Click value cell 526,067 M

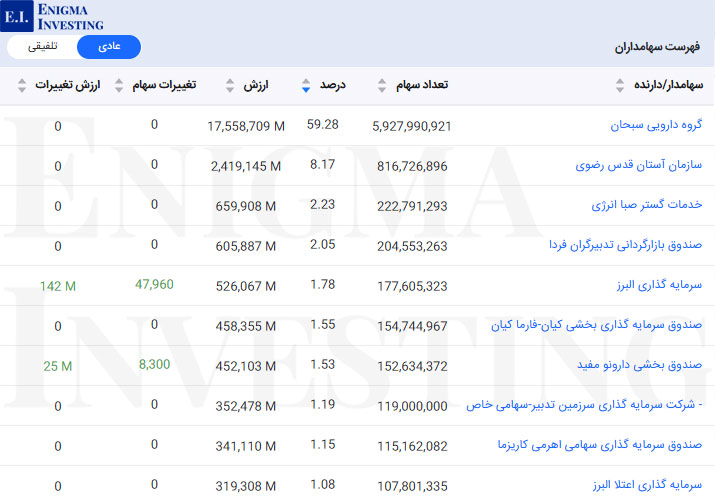tap(246, 286)
